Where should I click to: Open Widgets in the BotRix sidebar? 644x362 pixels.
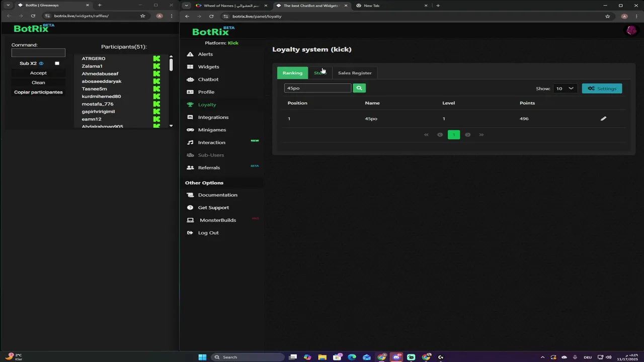208,67
